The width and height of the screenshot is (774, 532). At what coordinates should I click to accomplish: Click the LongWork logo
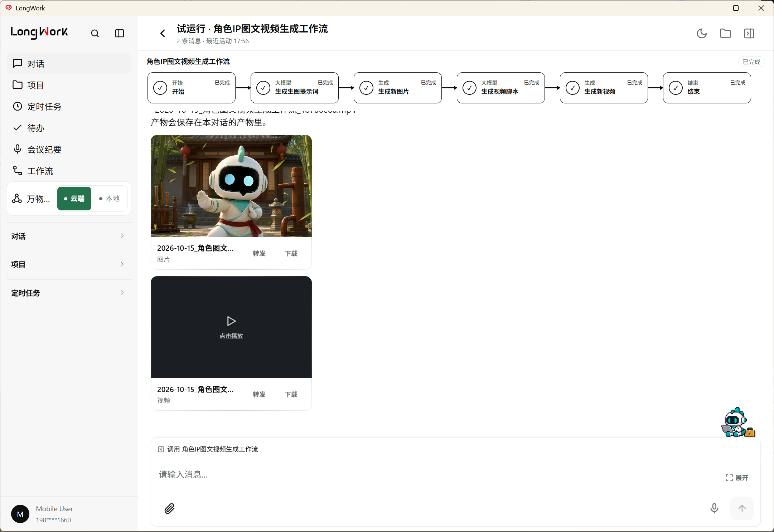[x=39, y=33]
